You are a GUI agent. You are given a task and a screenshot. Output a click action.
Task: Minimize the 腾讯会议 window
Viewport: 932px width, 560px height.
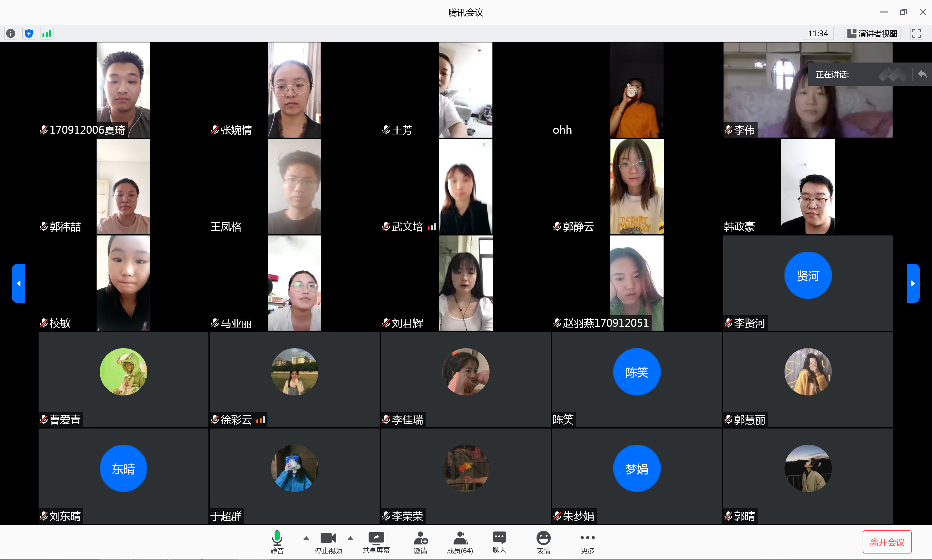[884, 12]
